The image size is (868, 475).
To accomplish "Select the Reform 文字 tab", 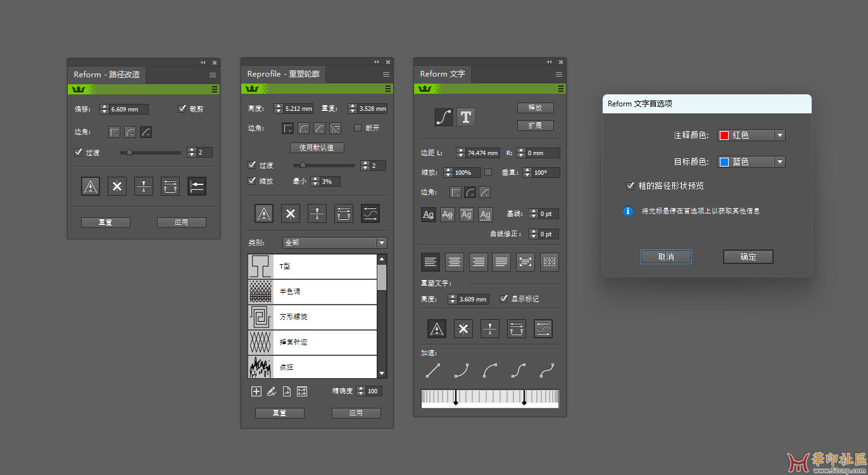I will (443, 74).
